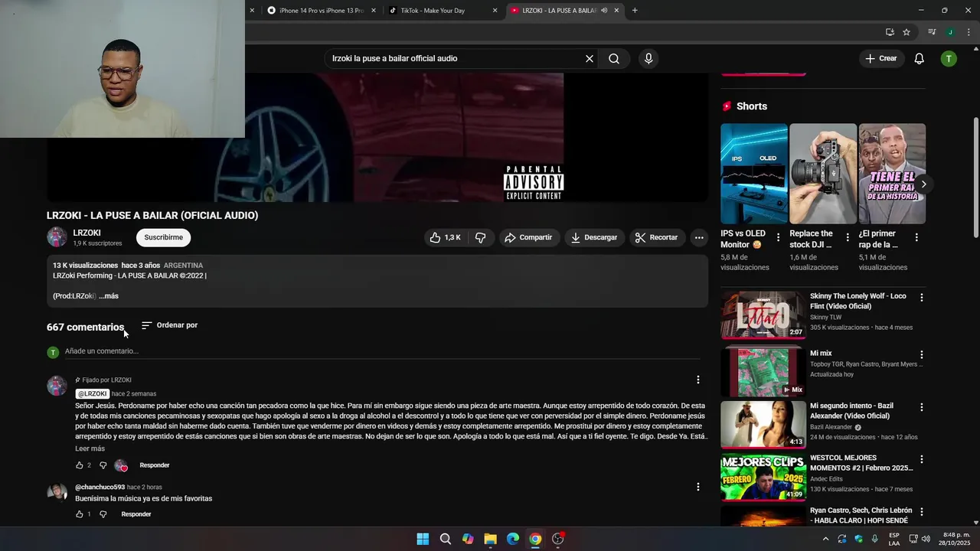Image resolution: width=980 pixels, height=551 pixels.
Task: Open File Explorer from taskbar
Action: (490, 539)
